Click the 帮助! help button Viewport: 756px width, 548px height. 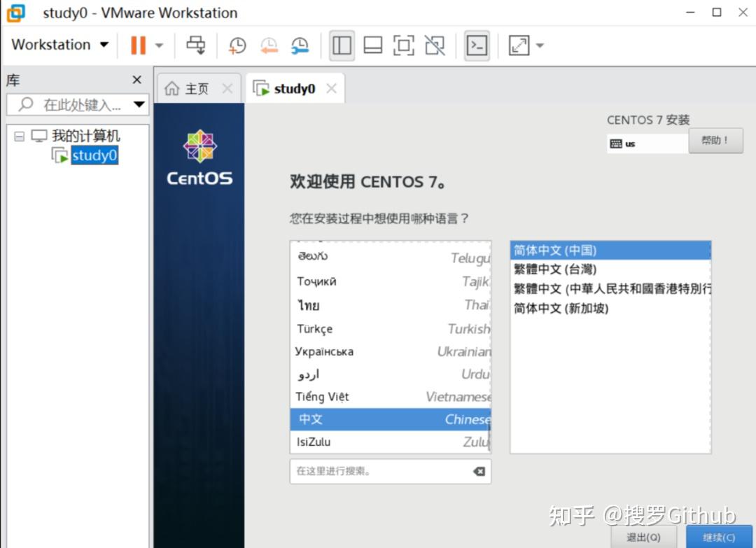coord(715,140)
